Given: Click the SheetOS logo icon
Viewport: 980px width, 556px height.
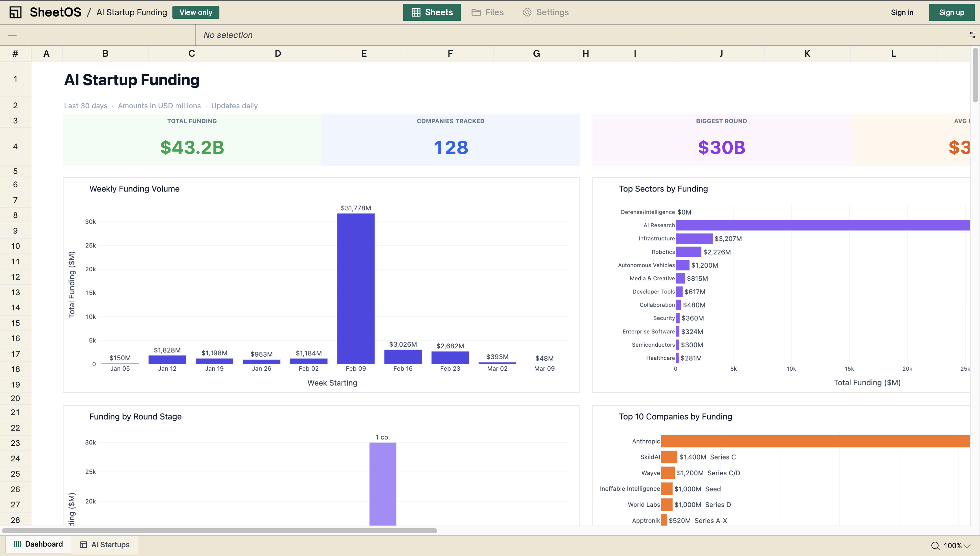Looking at the screenshot, I should [x=16, y=12].
